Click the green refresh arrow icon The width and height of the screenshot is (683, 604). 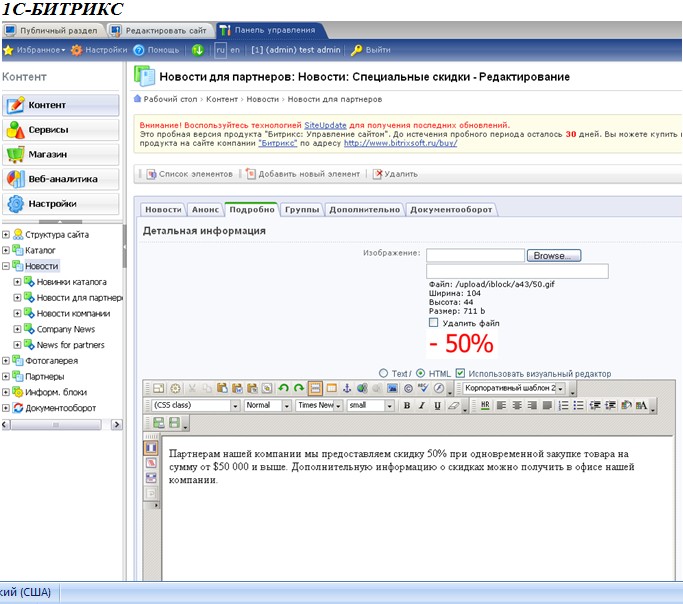(x=198, y=50)
